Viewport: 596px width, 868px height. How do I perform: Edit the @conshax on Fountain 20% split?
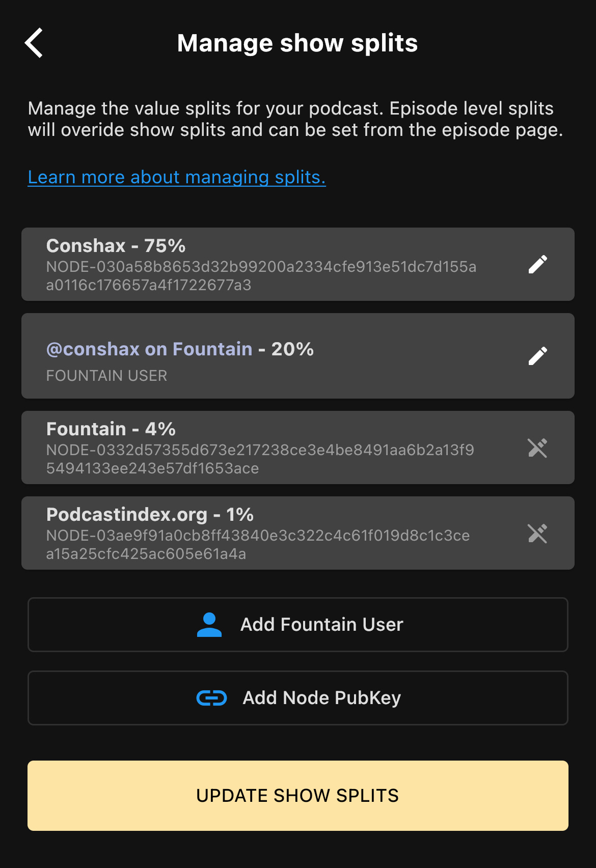click(x=537, y=356)
